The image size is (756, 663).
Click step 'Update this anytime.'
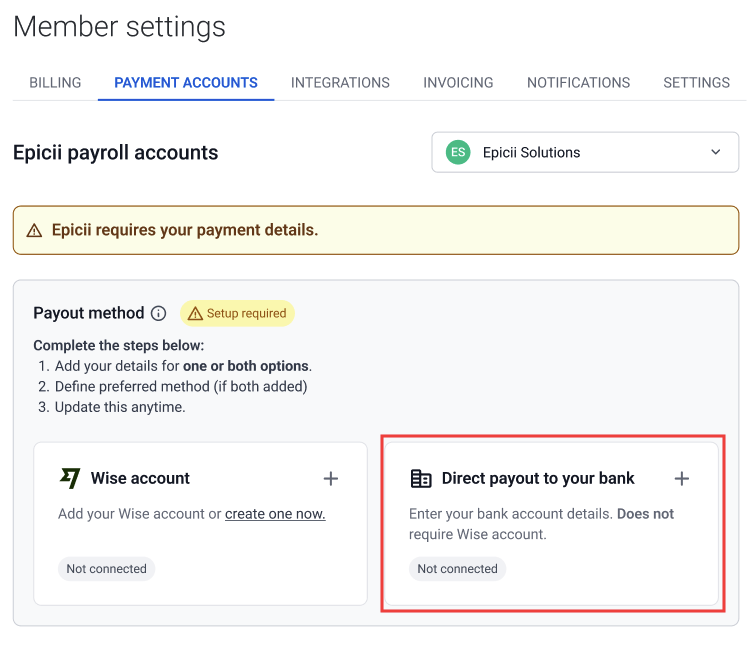coord(120,407)
